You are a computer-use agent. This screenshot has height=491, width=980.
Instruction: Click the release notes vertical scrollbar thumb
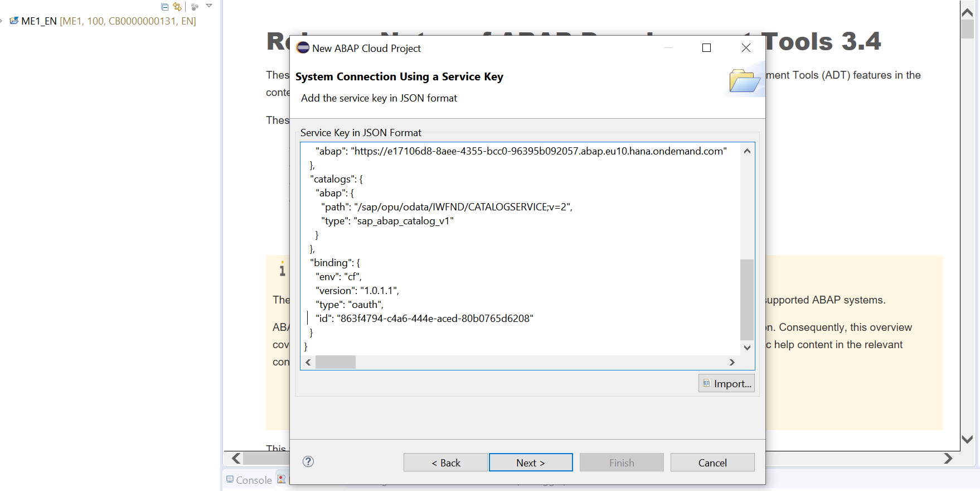[x=967, y=29]
